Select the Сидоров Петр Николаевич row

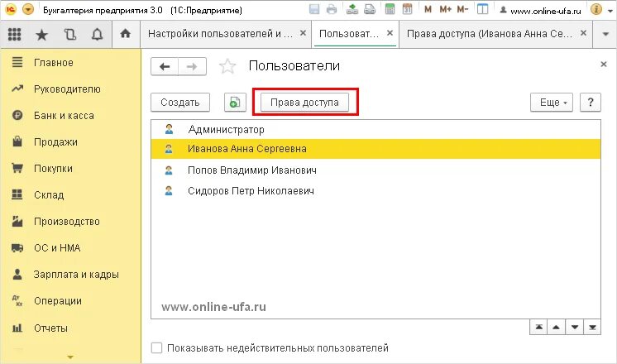pyautogui.click(x=375, y=191)
